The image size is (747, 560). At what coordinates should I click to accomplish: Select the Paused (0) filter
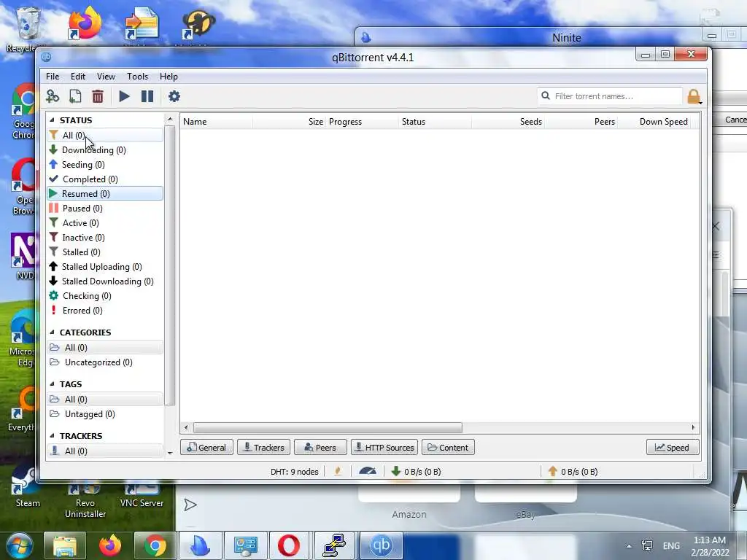point(105,209)
